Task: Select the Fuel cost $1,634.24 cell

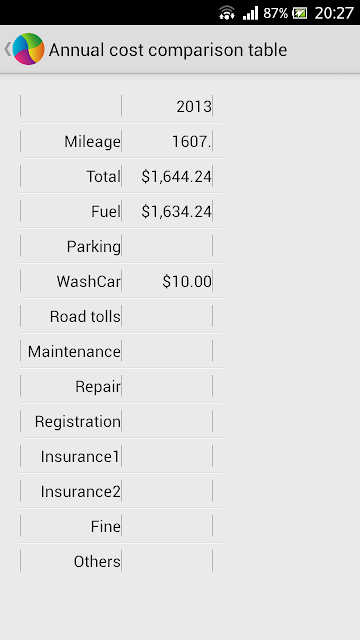Action: click(x=176, y=212)
